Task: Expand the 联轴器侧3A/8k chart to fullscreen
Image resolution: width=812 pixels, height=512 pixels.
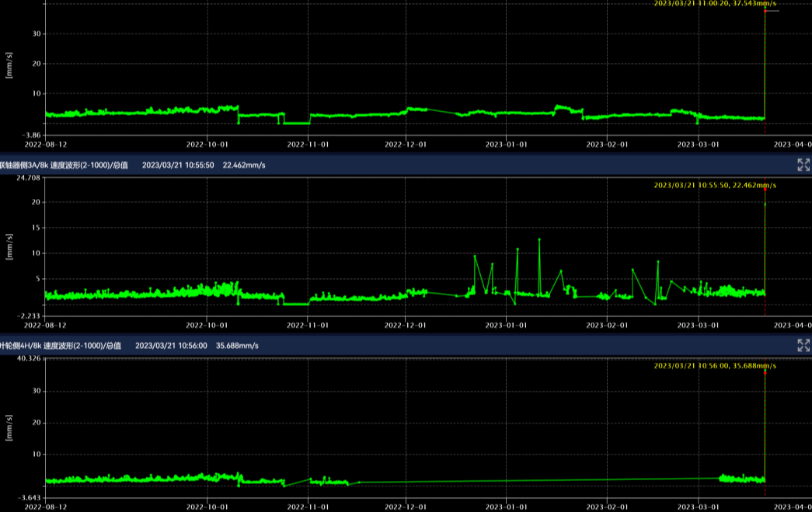Action: pyautogui.click(x=803, y=165)
